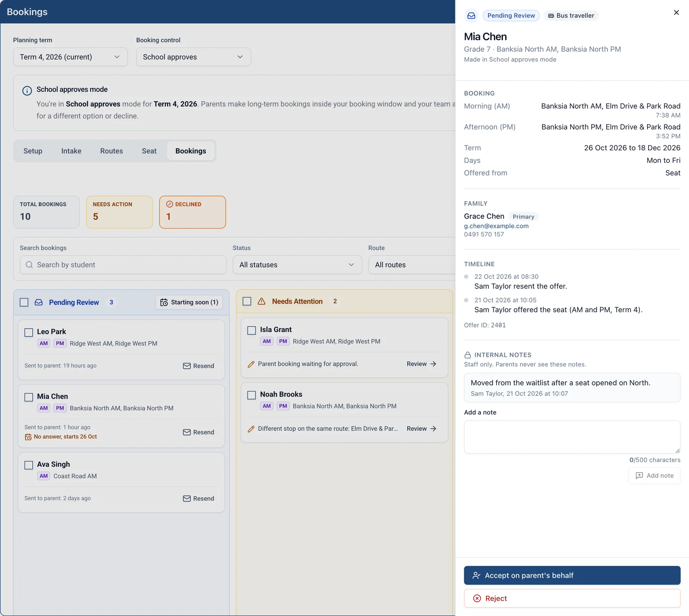
Task: Click envelope icon on Ava Singh's Resend
Action: tap(187, 499)
